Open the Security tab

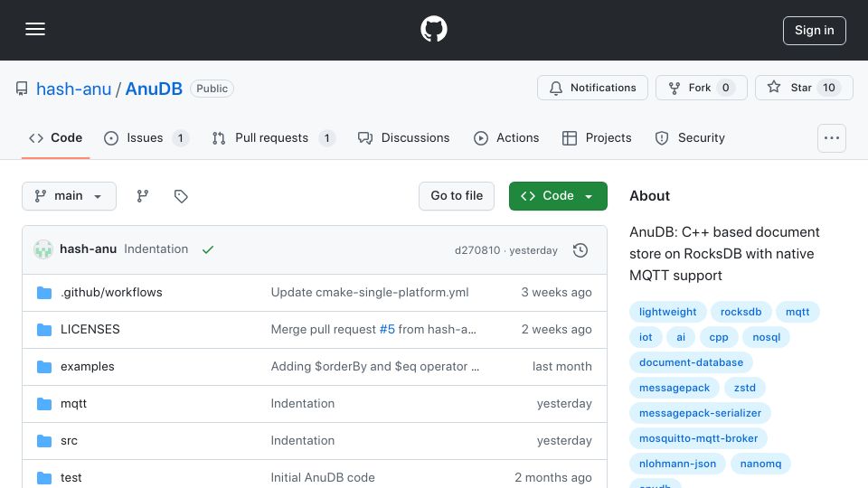point(690,137)
